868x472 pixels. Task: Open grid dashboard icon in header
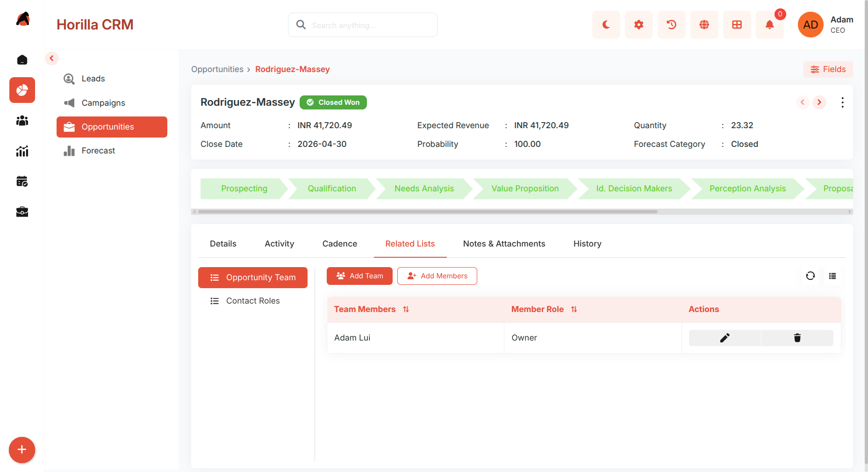(x=737, y=25)
